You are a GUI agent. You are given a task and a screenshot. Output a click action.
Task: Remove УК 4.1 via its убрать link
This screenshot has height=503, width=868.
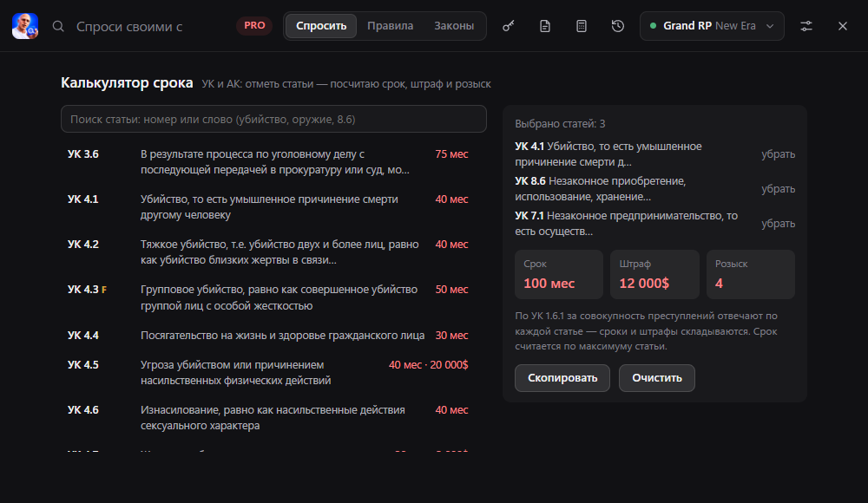click(x=778, y=154)
